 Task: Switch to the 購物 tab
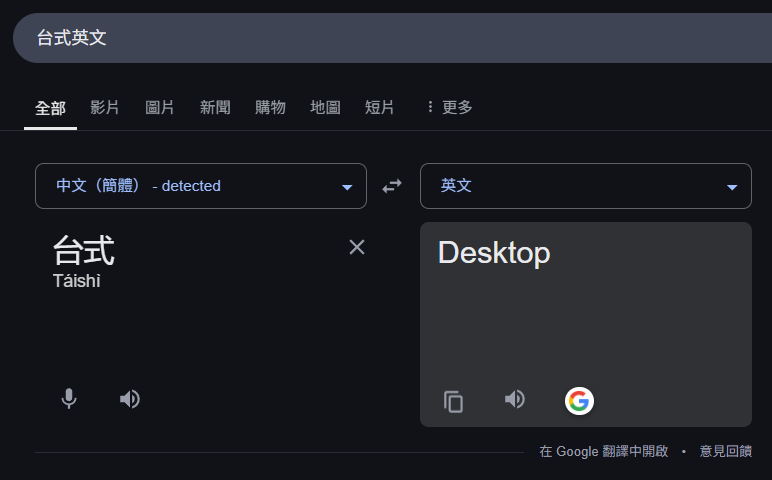270,107
